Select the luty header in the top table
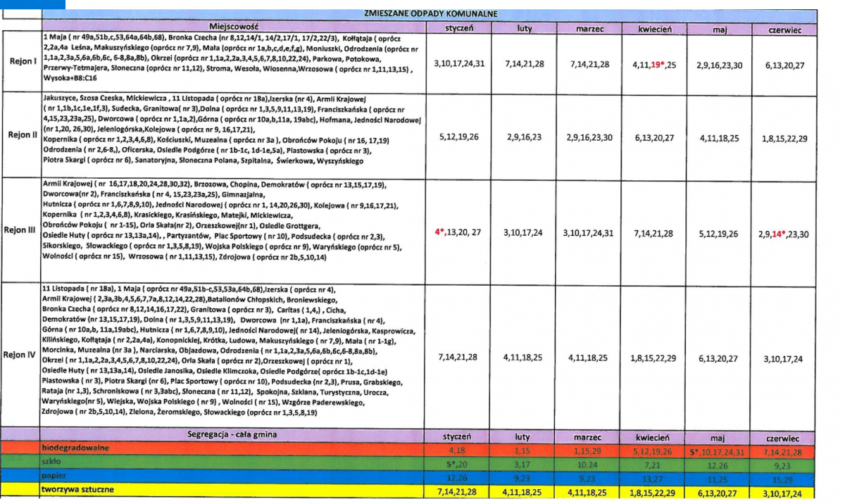This screenshot has height=504, width=845. coord(524,29)
